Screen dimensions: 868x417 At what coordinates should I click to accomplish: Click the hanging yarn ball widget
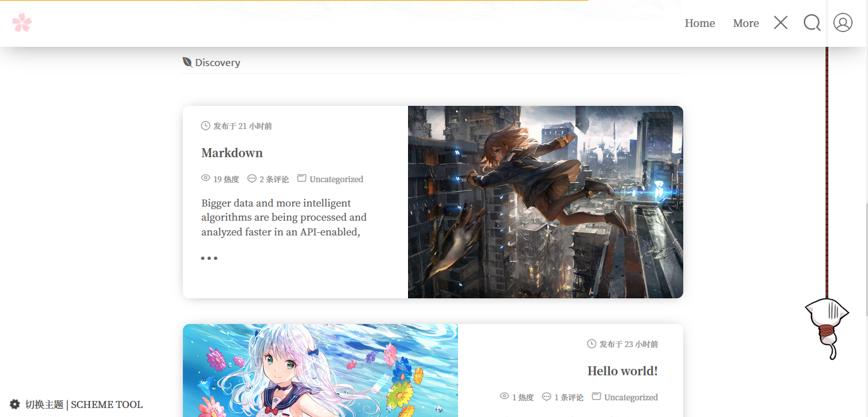tap(828, 327)
